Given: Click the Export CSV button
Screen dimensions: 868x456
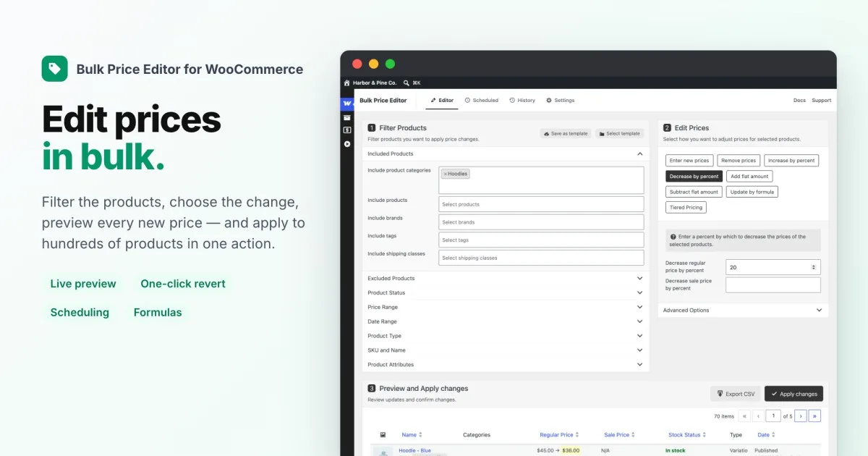Looking at the screenshot, I should [735, 394].
